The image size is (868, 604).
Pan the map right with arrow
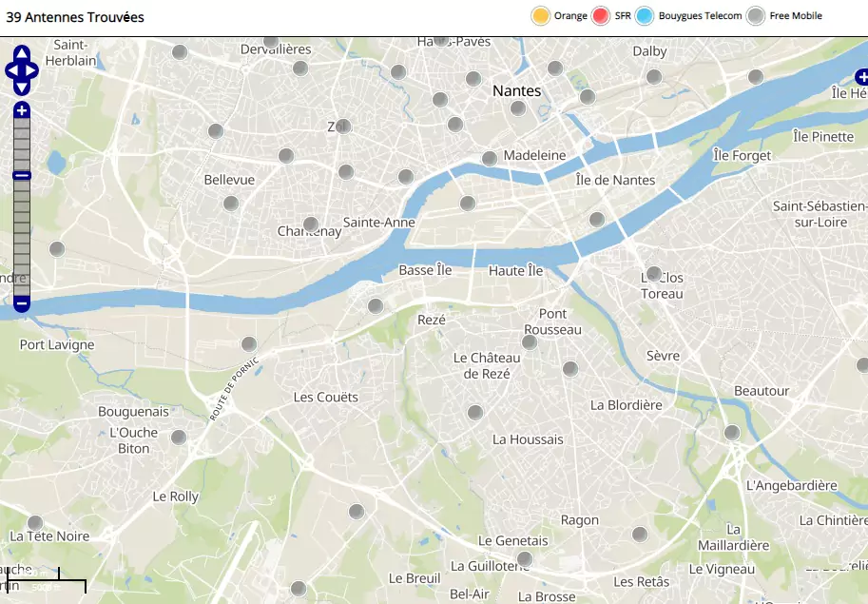pos(33,70)
